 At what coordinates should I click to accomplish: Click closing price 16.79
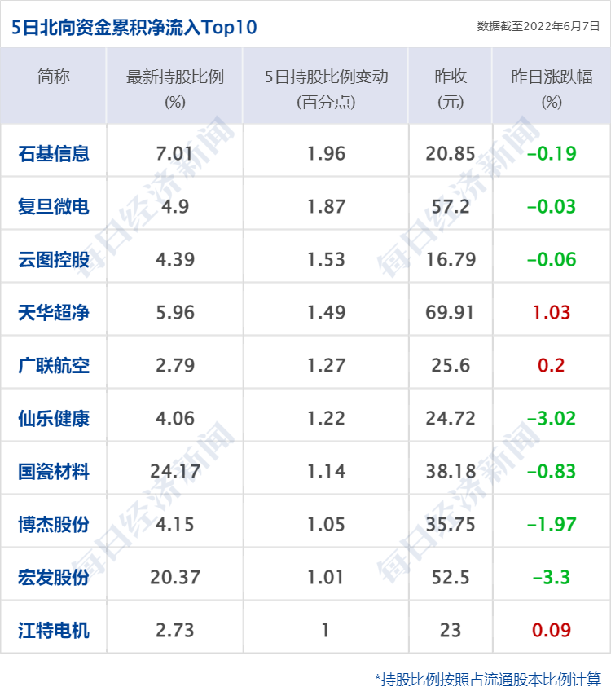click(x=451, y=259)
